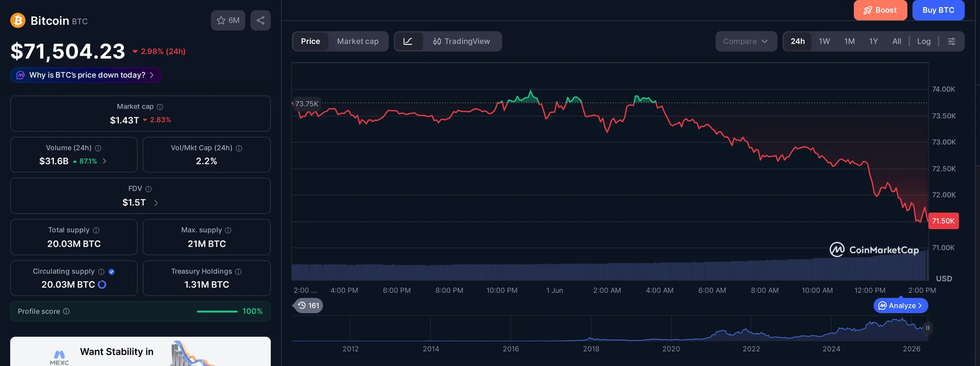Click the 73.75K opening price label
This screenshot has width=980, height=366.
pyautogui.click(x=306, y=103)
